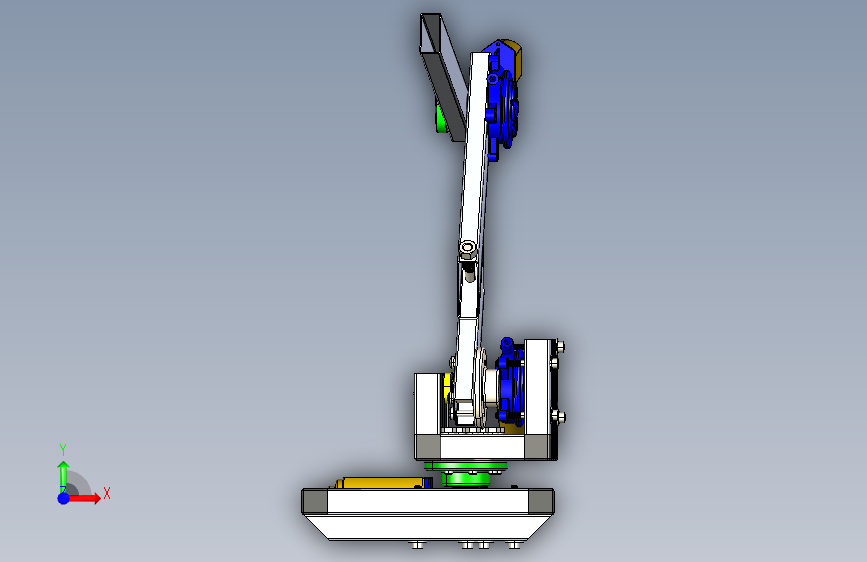Viewport: 867px width, 562px height.
Task: Select the gold motor cap at arm top
Action: [514, 57]
